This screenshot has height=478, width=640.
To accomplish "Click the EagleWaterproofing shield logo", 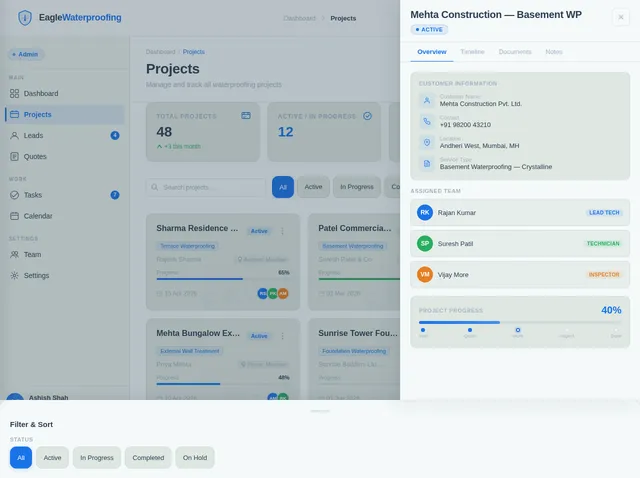I will pyautogui.click(x=25, y=17).
